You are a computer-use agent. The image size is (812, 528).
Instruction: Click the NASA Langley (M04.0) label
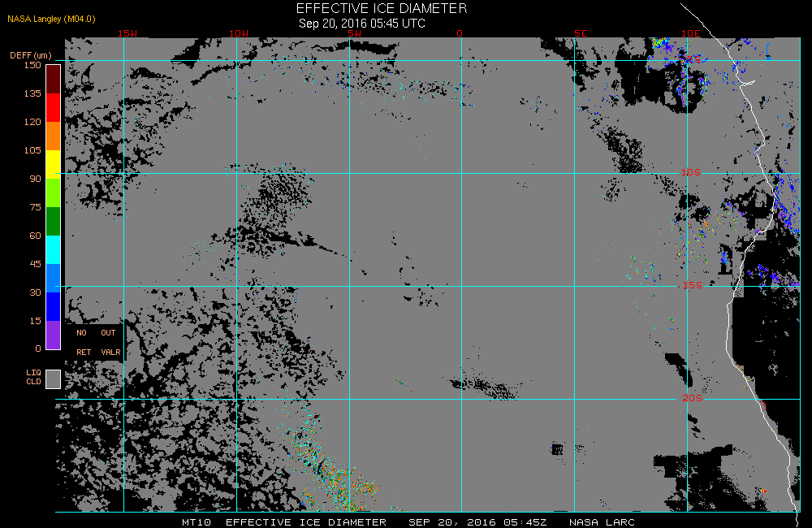click(x=51, y=19)
